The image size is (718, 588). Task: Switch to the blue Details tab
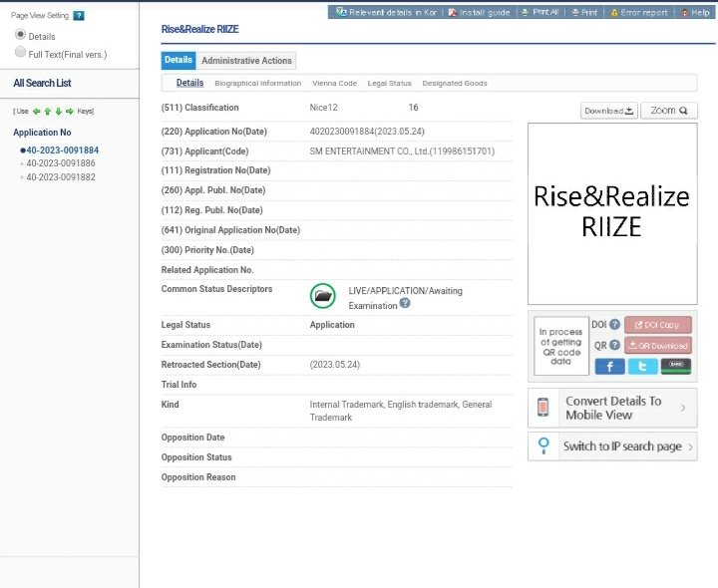(x=179, y=60)
